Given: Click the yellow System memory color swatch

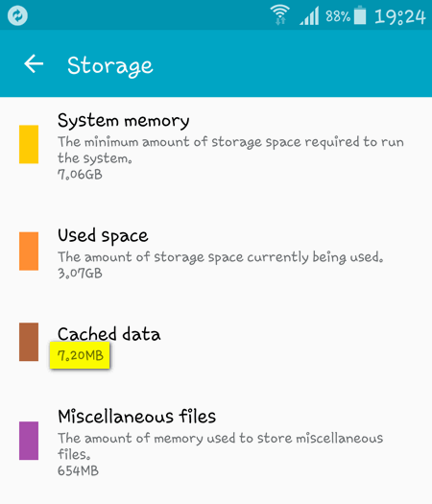Looking at the screenshot, I should pos(29,144).
